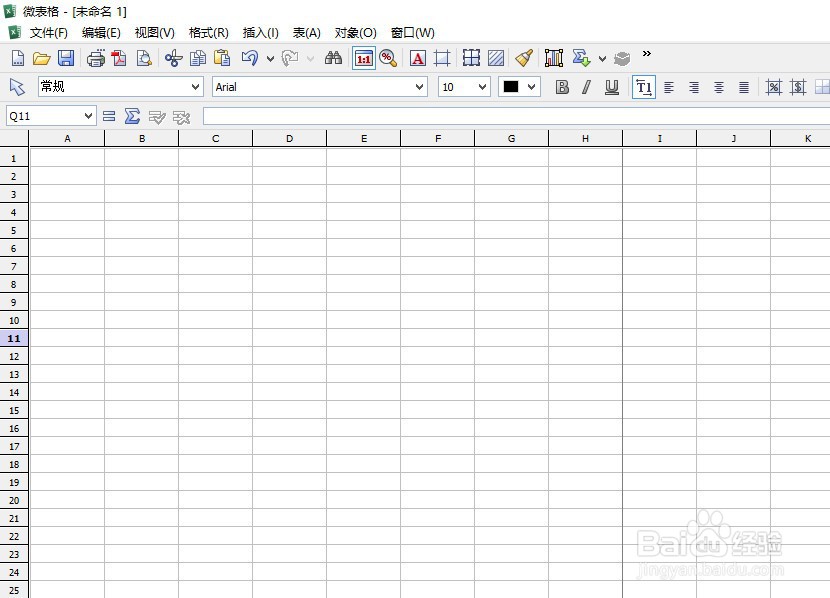Open the 表(A) menu
The image size is (830, 598).
point(306,33)
